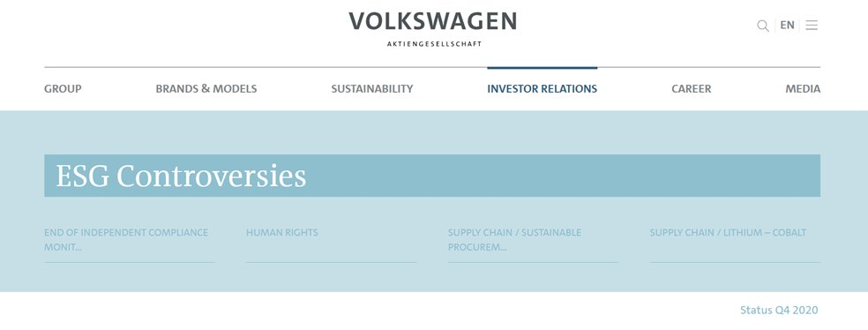Screen dimensions: 868x330
Task: Go to Sustainability section
Action: click(372, 88)
